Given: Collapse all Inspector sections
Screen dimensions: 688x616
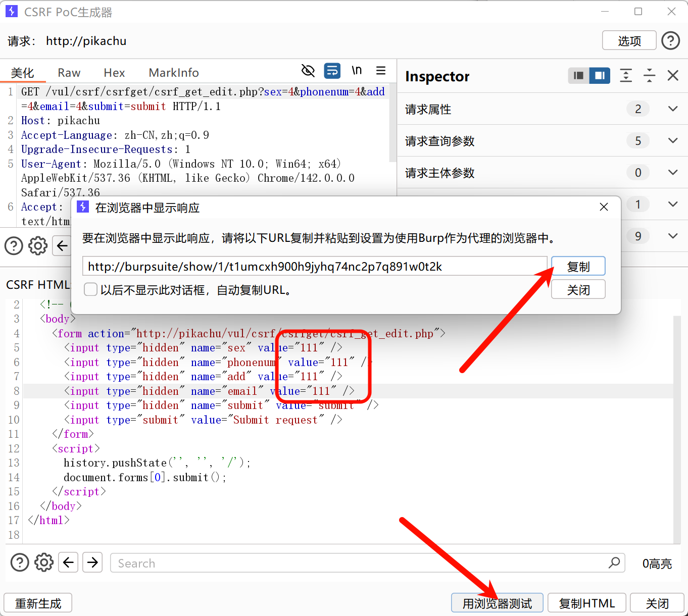Looking at the screenshot, I should pos(649,76).
